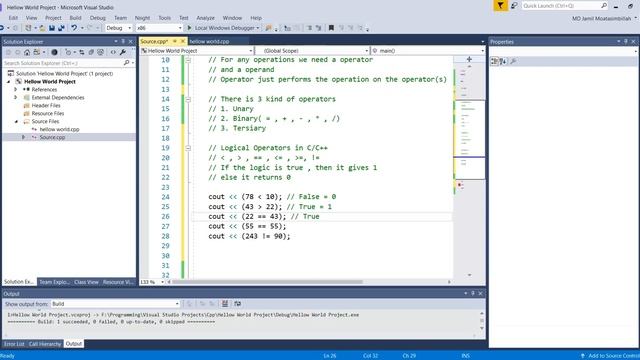Start the Local Windows Debugger play icon
This screenshot has width=640, height=360.
coord(189,28)
